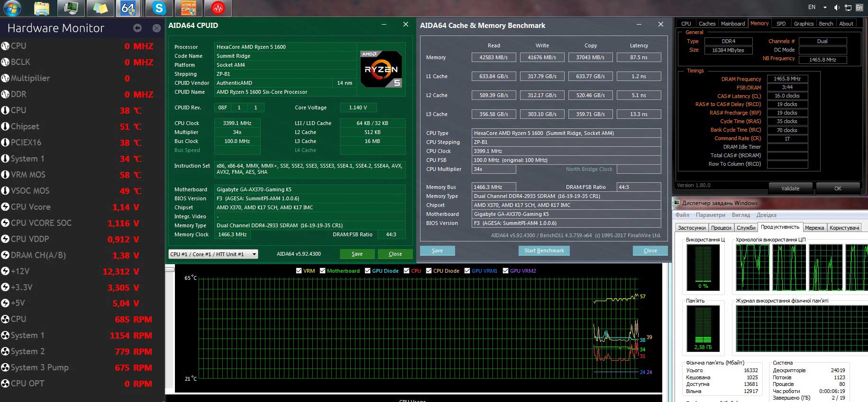This screenshot has width=868, height=402.
Task: Open the AORUS CPU taskbar icon
Action: tap(189, 8)
